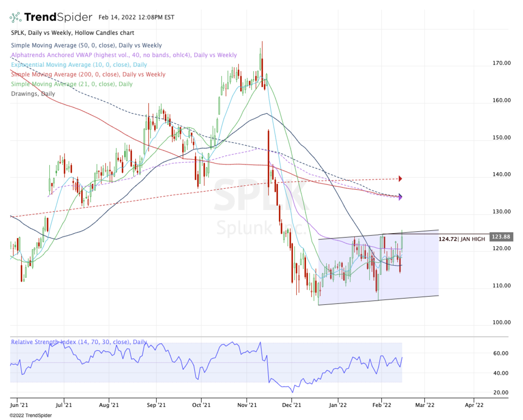Click the Relative Strength Index indicator label
Screen dimensions: 523x420
tap(79, 342)
